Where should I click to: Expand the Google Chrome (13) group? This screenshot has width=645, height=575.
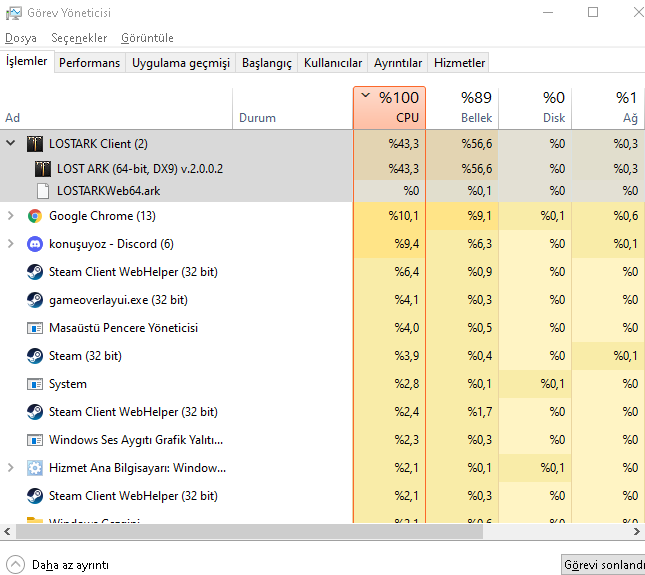(11, 216)
